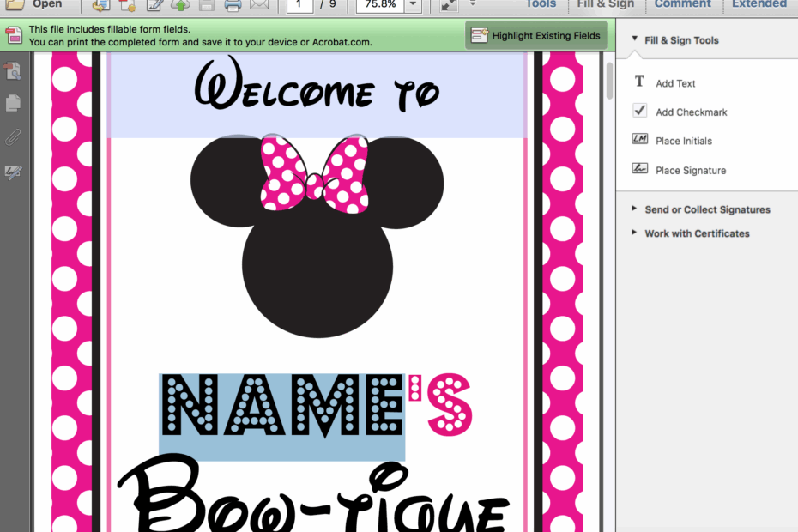Click the NAME fillable form field
Image resolution: width=798 pixels, height=532 pixels.
(x=282, y=418)
